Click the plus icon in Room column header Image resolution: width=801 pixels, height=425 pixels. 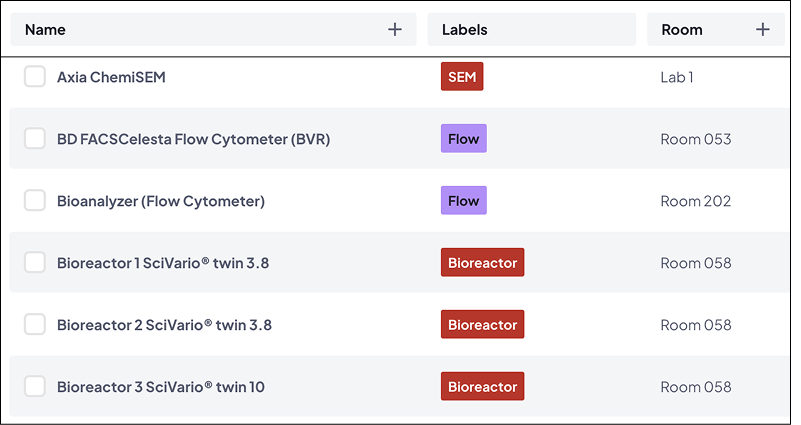tap(763, 30)
